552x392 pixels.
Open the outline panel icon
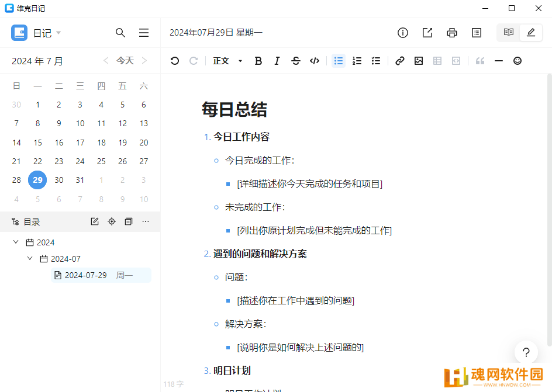477,33
